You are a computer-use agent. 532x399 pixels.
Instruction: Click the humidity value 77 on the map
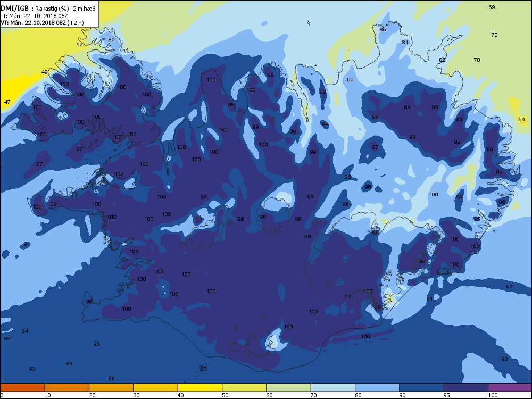pyautogui.click(x=450, y=40)
